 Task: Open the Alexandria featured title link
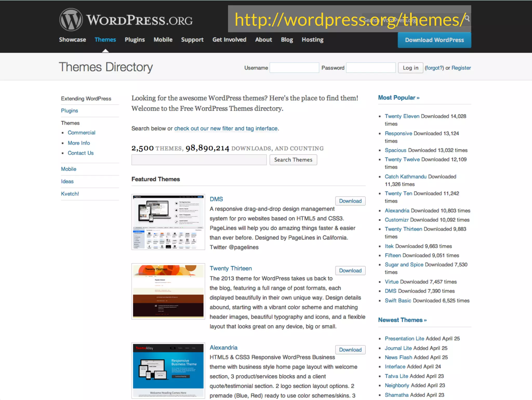tap(223, 348)
